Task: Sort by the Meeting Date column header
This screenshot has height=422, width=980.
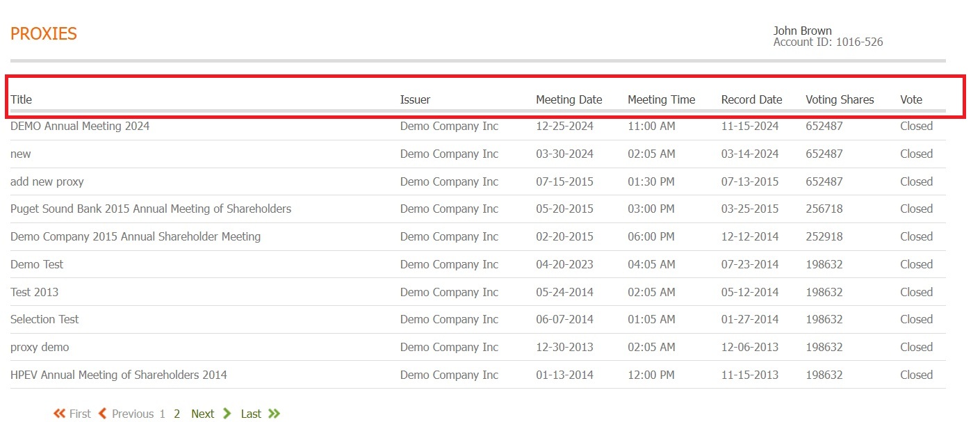Action: click(x=569, y=99)
